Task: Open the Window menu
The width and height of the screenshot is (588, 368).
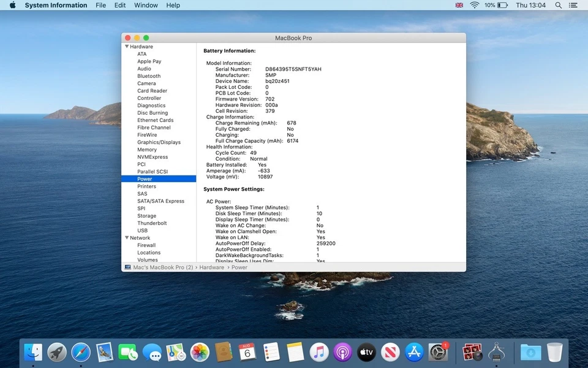Action: click(146, 6)
